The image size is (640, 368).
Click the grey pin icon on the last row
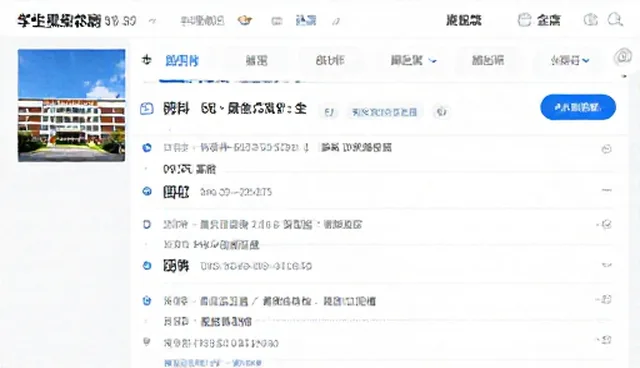tap(147, 342)
